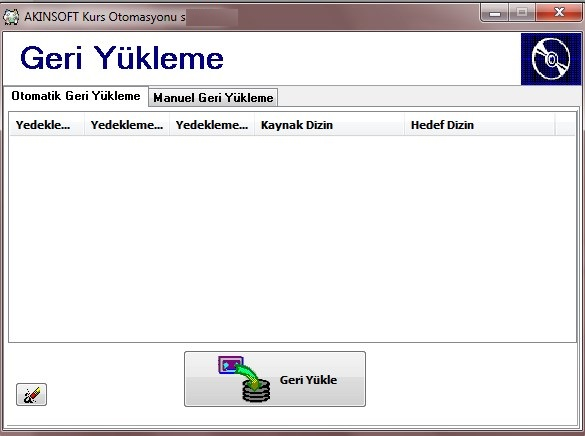This screenshot has width=585, height=436.
Task: Click the disabled maximize window button
Action: point(522,13)
